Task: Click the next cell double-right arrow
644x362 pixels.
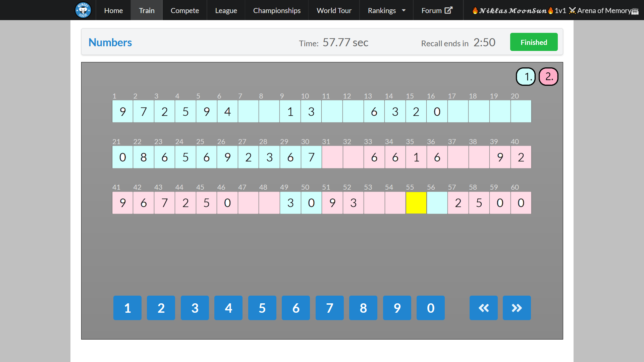Action: pos(517,308)
